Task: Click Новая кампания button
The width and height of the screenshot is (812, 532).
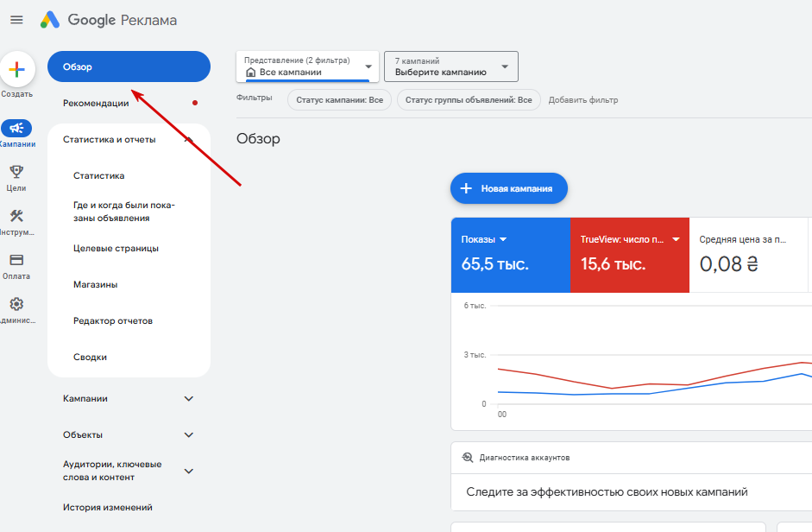Action: (509, 188)
